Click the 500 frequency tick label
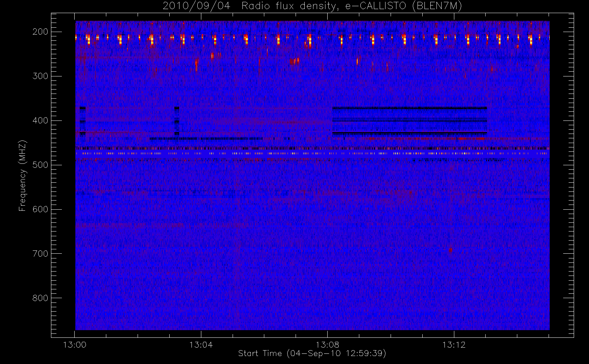This screenshot has width=589, height=364. coord(40,165)
